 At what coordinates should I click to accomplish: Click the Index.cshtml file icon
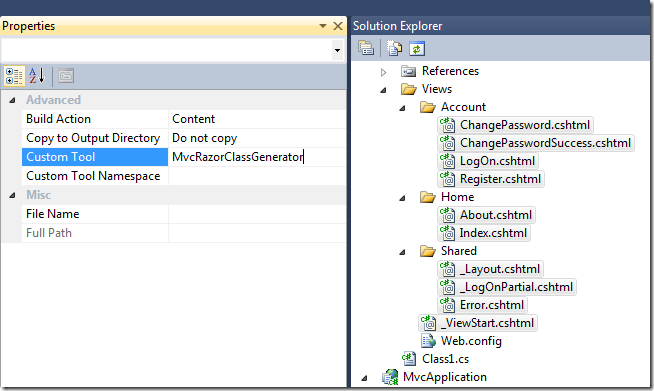coord(448,232)
